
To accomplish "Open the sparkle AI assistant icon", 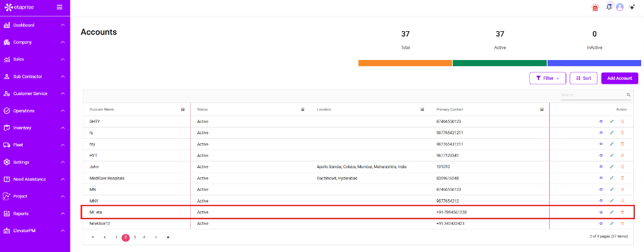I will tap(633, 7).
